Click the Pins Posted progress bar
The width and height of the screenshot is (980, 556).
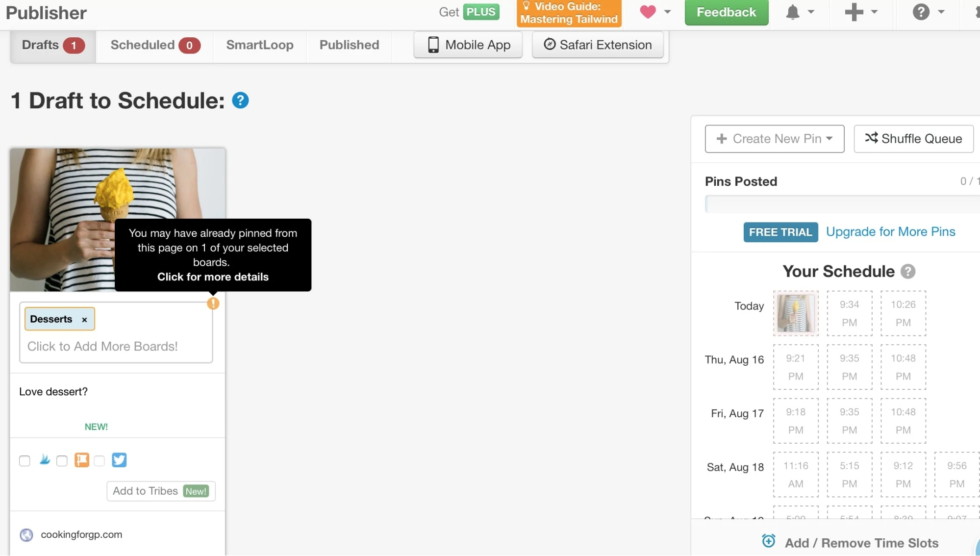[x=841, y=204]
